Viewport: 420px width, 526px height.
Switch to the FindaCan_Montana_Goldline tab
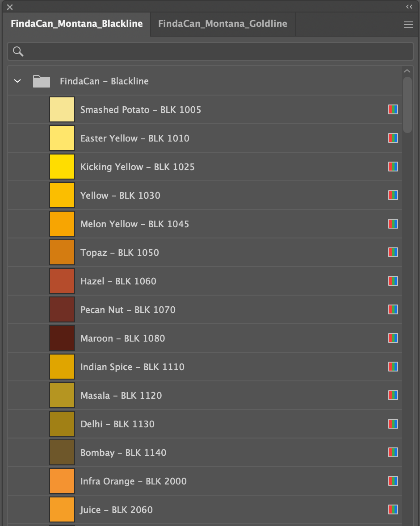tap(223, 24)
